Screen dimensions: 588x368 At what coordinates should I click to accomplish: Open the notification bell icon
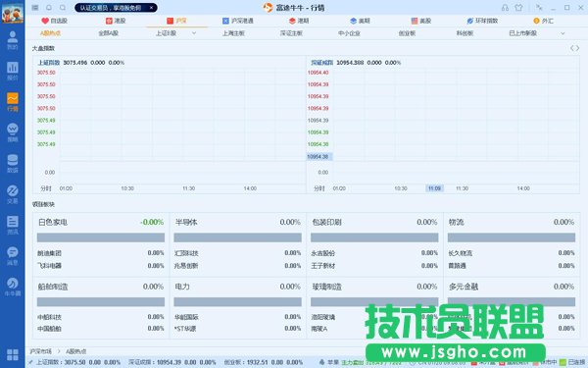pos(49,8)
